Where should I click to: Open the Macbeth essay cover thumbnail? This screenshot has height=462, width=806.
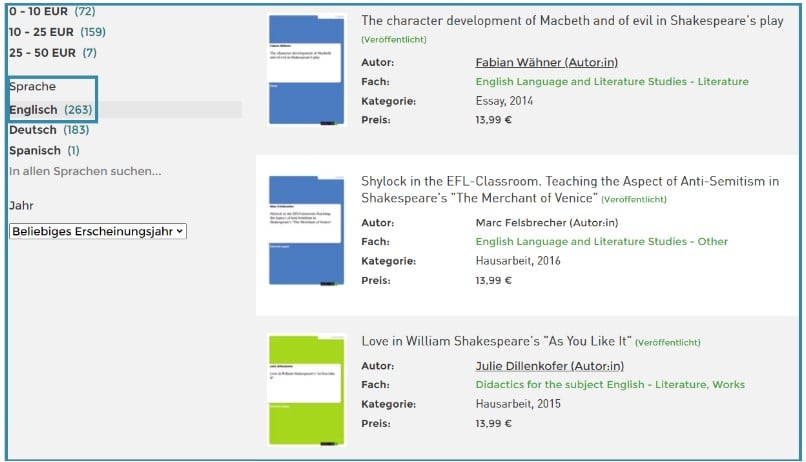307,70
